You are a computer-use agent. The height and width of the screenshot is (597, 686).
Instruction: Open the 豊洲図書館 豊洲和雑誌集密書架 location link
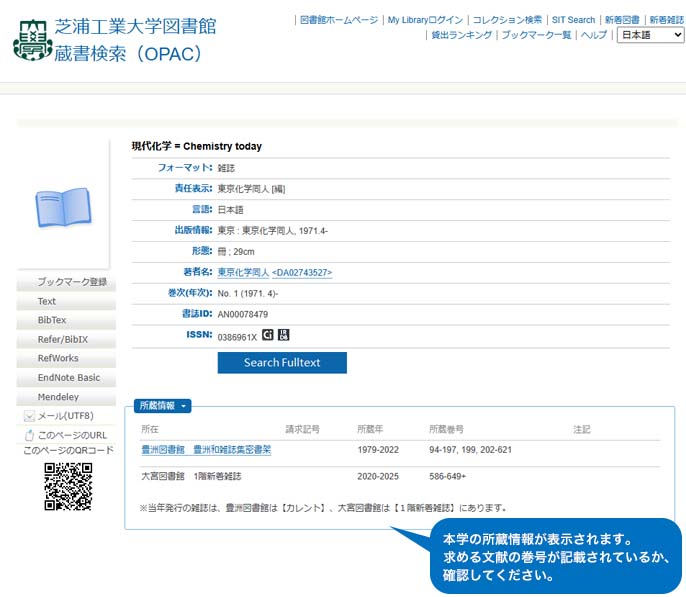pos(206,450)
